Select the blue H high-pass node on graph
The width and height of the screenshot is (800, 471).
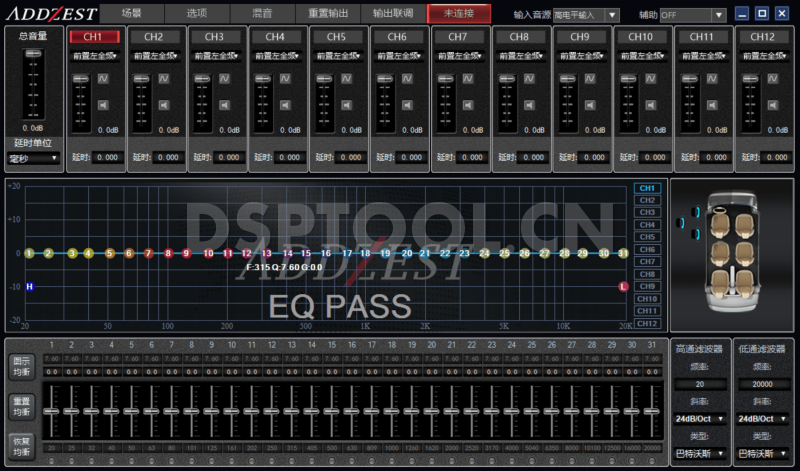[30, 286]
